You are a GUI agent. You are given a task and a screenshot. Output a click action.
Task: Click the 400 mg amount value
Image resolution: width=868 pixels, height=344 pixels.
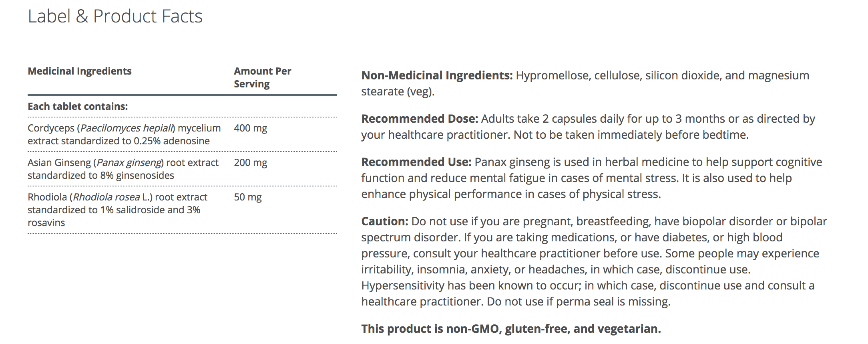pos(250,128)
